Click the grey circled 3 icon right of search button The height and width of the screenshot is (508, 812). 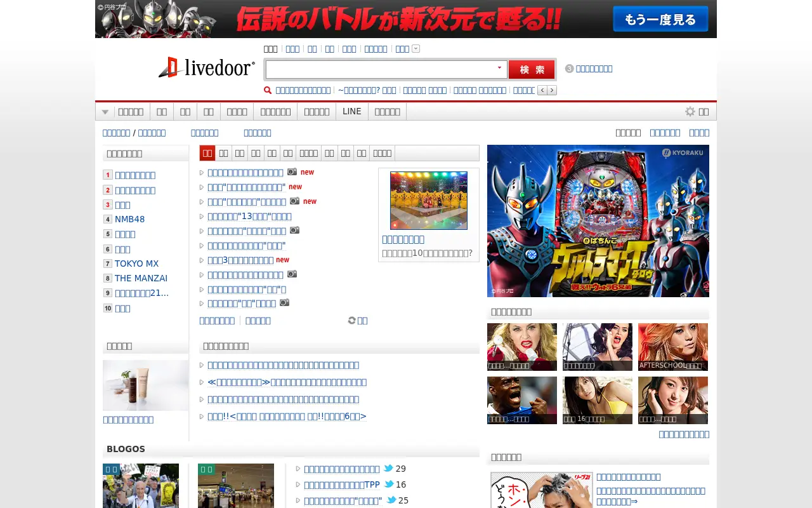pyautogui.click(x=569, y=69)
